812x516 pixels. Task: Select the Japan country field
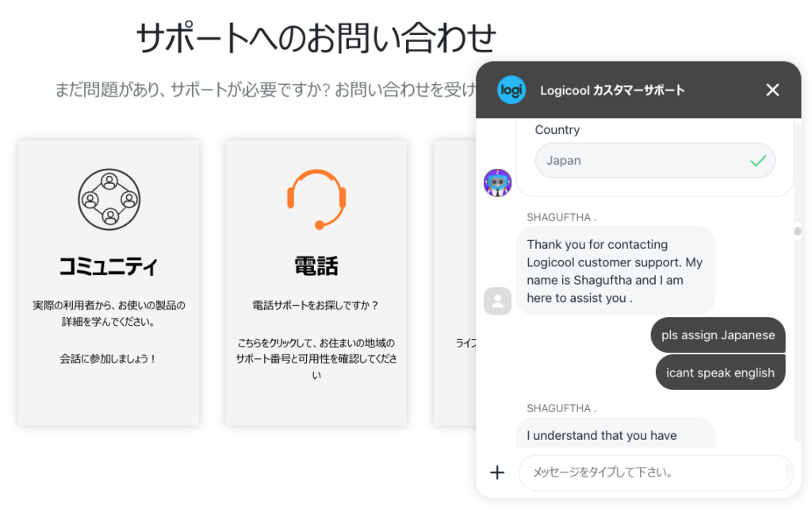click(x=655, y=160)
